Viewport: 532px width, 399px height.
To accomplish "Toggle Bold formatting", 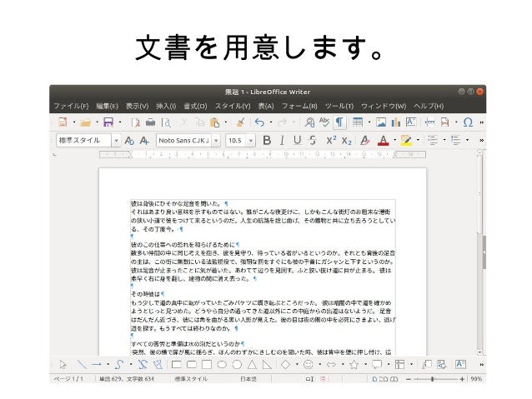I will [267, 140].
